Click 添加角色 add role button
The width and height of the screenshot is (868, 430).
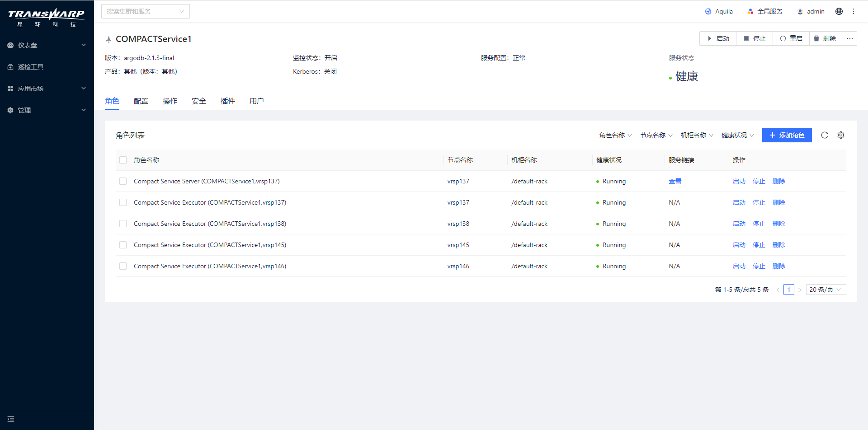pos(787,135)
